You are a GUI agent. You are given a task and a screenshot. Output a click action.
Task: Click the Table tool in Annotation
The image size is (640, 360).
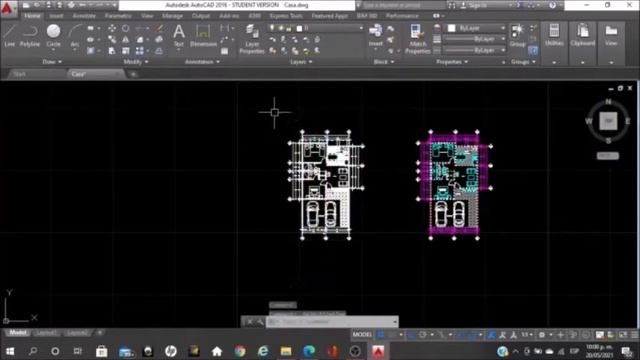coord(224,51)
